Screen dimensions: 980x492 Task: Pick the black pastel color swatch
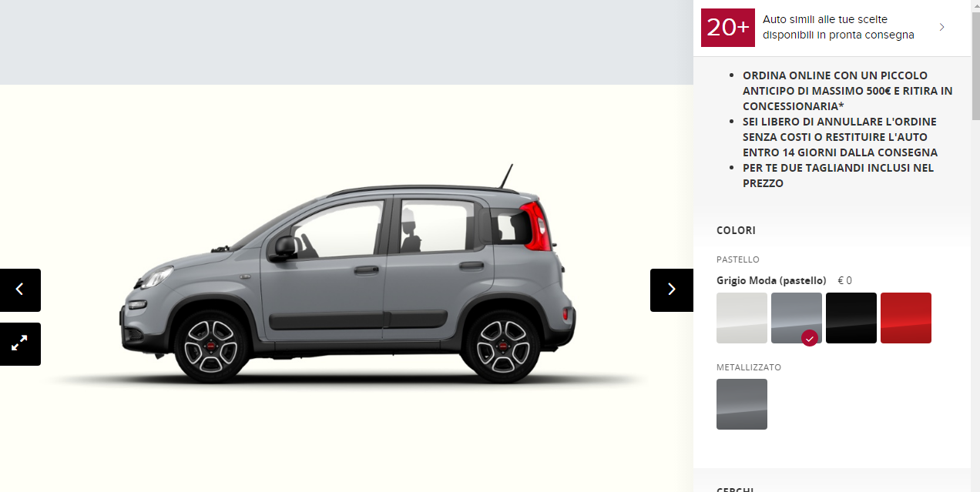tap(851, 318)
